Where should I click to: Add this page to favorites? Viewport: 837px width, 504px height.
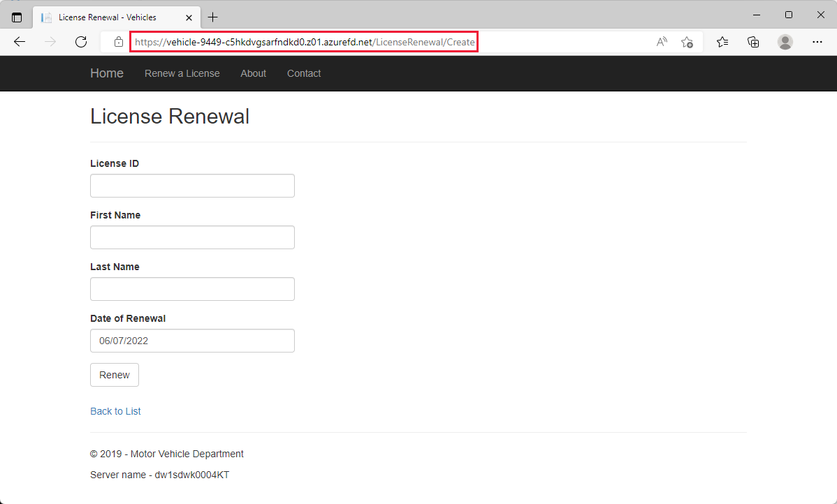[x=687, y=42]
